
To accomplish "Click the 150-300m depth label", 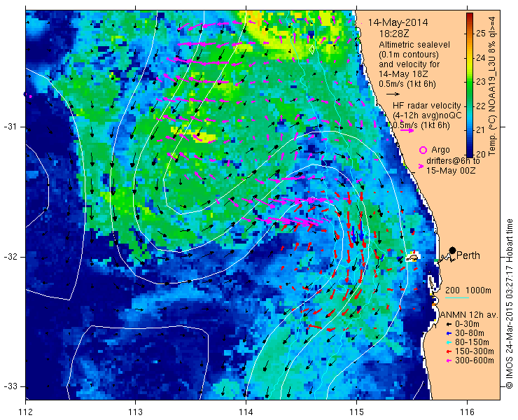I will [x=475, y=351].
